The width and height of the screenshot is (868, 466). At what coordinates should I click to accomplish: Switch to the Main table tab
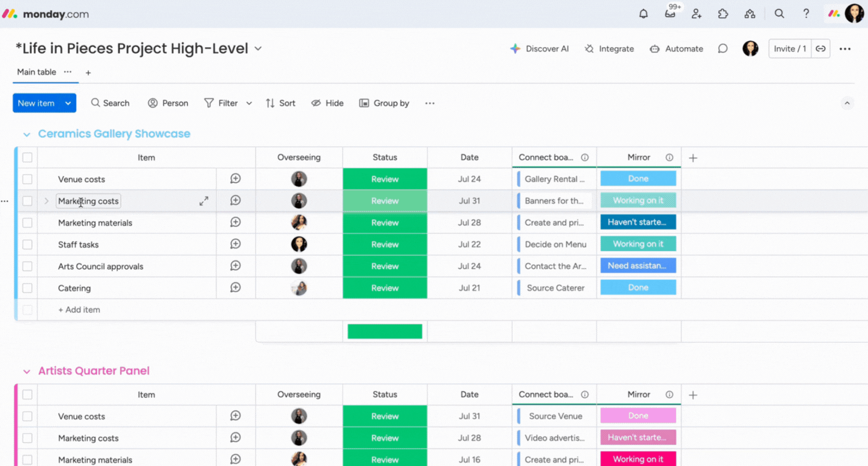(x=36, y=72)
